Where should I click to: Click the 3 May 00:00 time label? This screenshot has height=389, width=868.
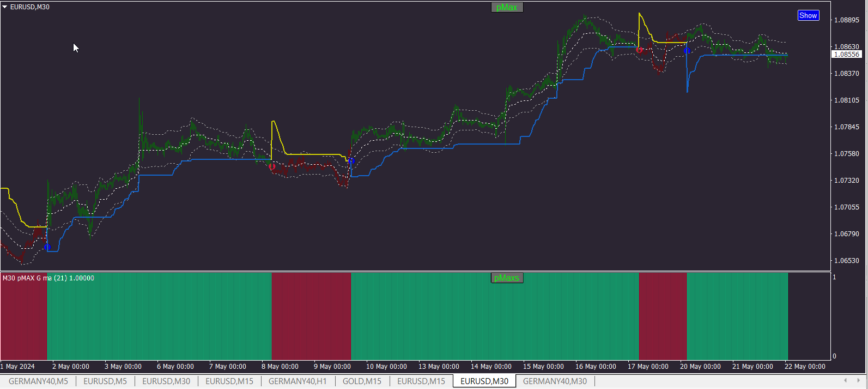tap(123, 367)
